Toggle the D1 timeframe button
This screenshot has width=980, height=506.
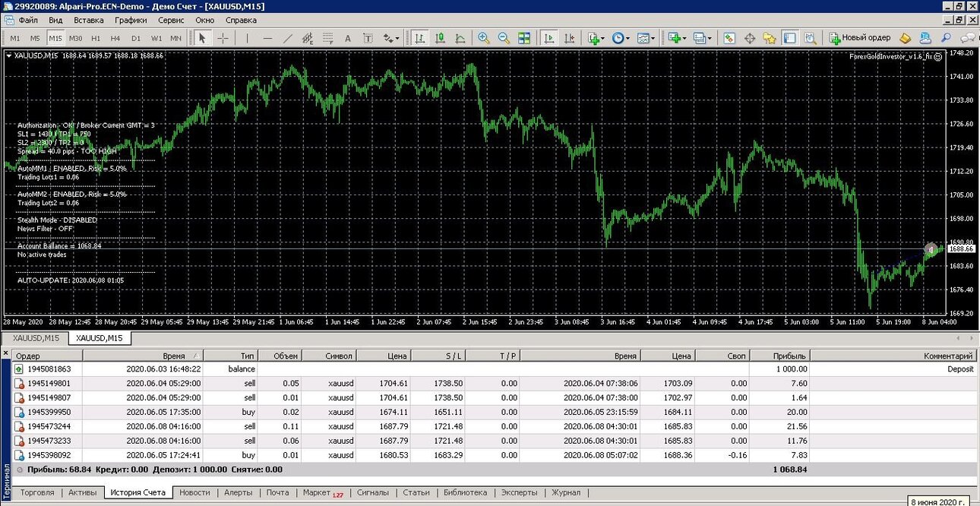pos(136,38)
